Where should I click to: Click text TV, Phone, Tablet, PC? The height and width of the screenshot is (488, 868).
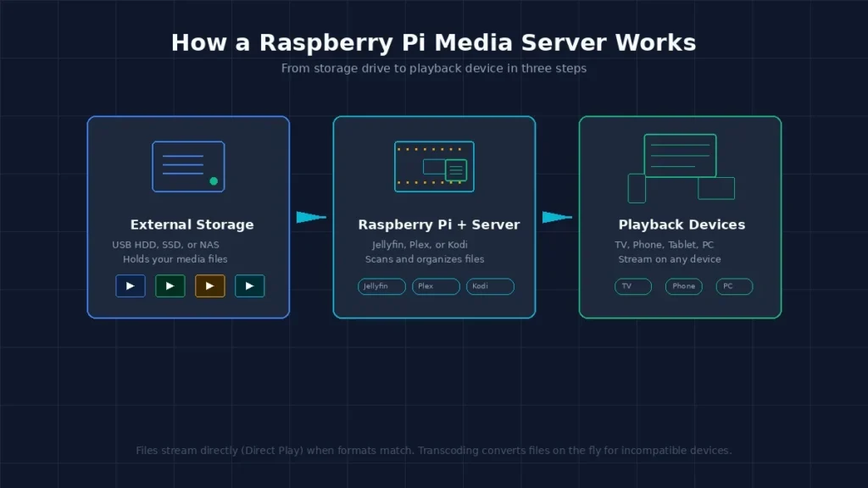pyautogui.click(x=665, y=245)
